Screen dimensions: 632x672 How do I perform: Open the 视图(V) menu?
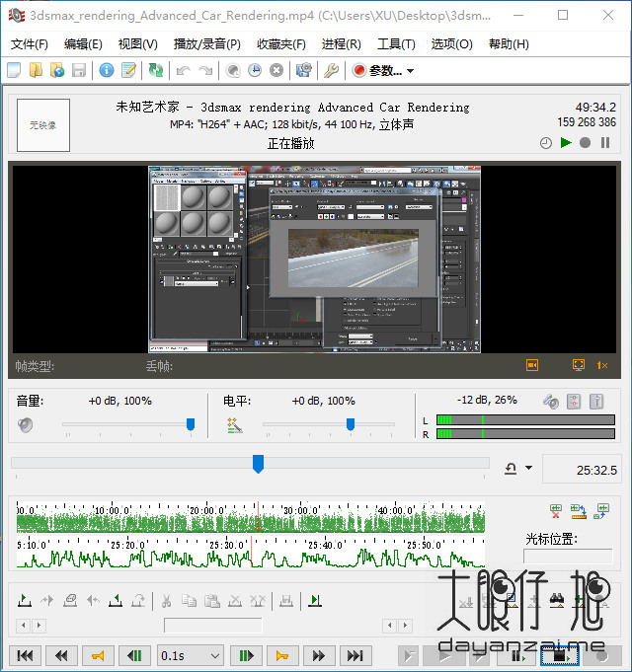tap(138, 44)
